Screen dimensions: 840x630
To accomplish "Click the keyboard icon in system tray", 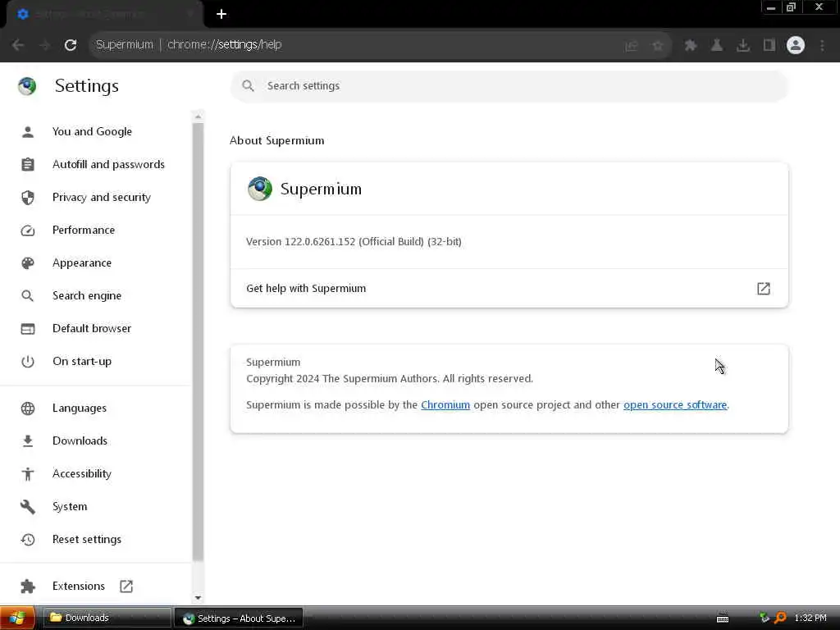I will tap(723, 619).
